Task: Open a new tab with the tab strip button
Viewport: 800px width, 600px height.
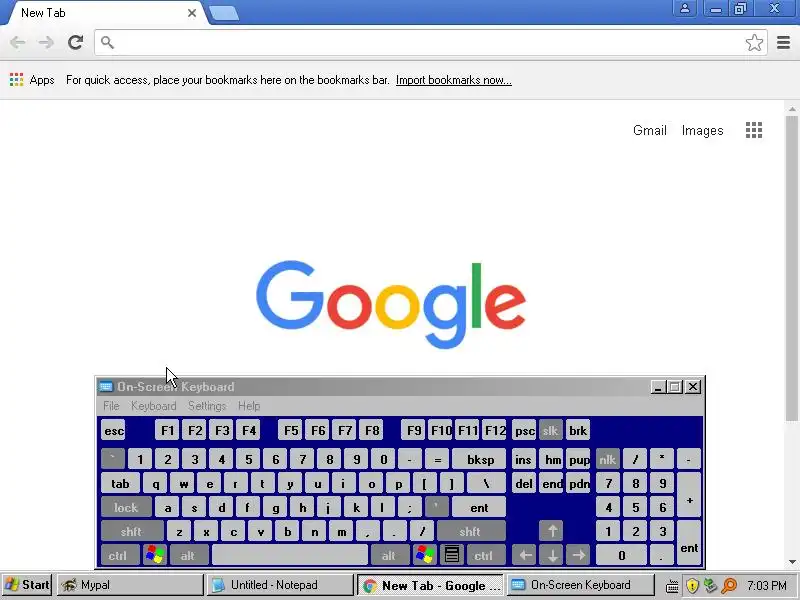Action: tap(224, 14)
